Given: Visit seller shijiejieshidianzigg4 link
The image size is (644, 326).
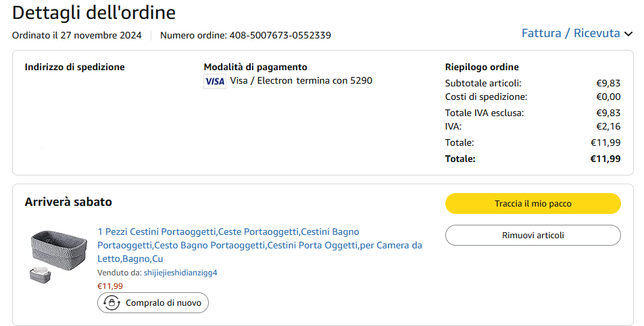Looking at the screenshot, I should point(180,273).
